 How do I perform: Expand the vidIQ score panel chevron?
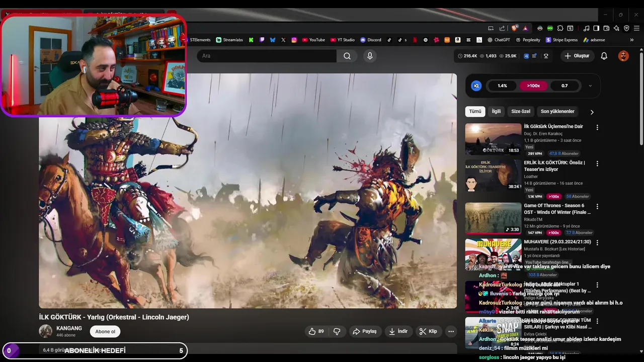(x=590, y=86)
